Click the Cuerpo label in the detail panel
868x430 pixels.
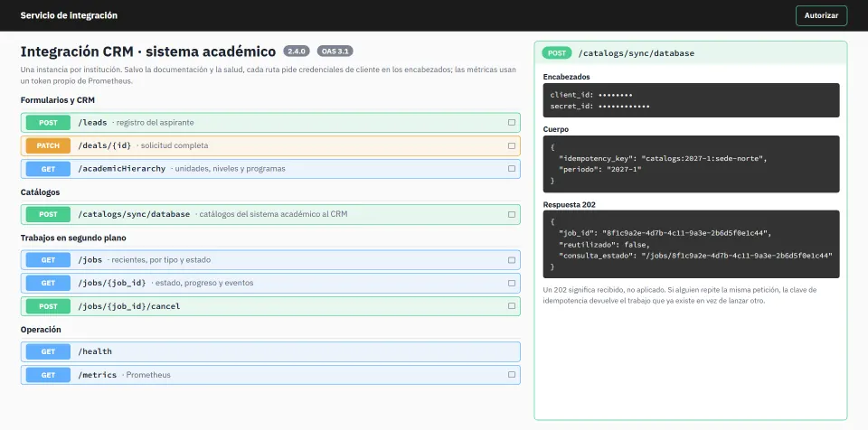click(x=556, y=129)
